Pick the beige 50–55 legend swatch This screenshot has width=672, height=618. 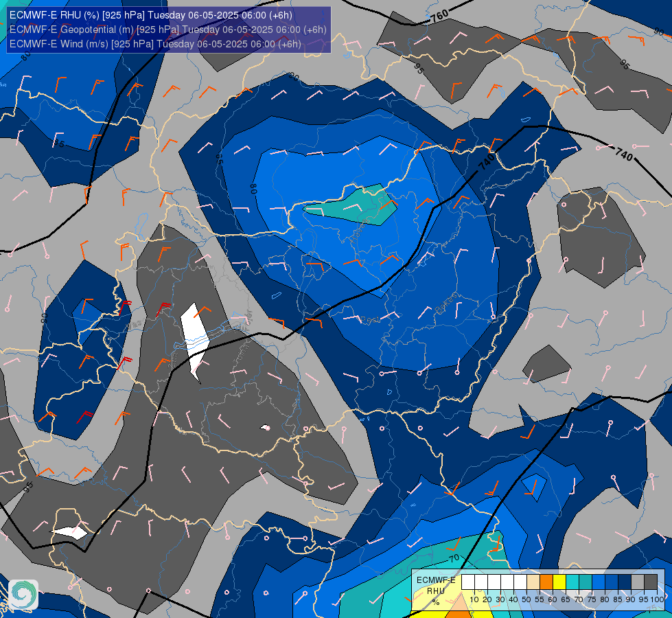coord(533,582)
